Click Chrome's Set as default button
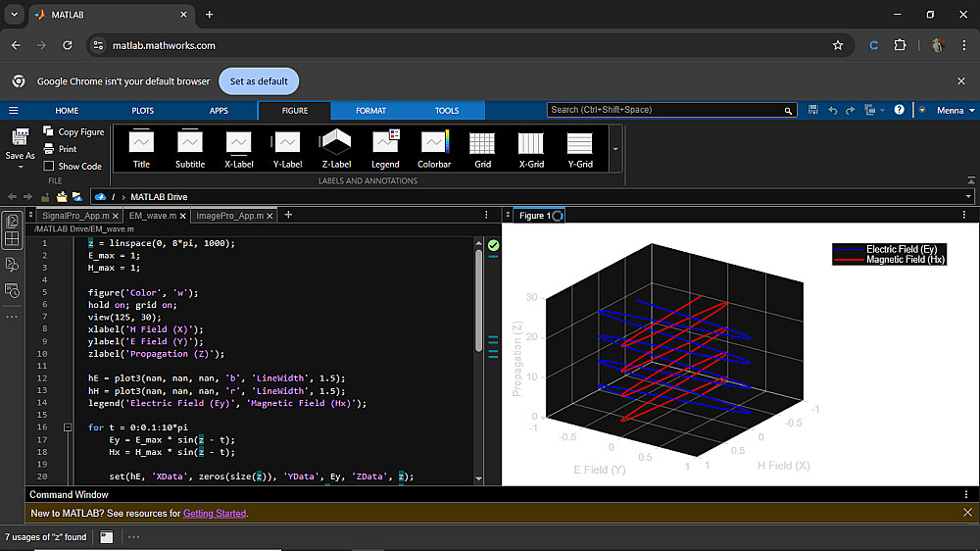This screenshot has height=551, width=980. (x=259, y=81)
